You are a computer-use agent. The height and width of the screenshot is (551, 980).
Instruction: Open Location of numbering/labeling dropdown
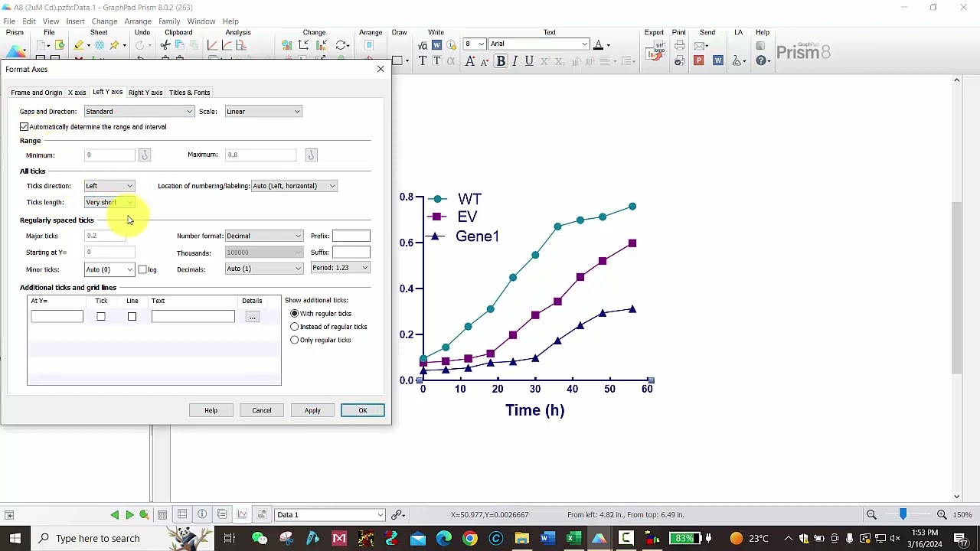[x=294, y=186]
